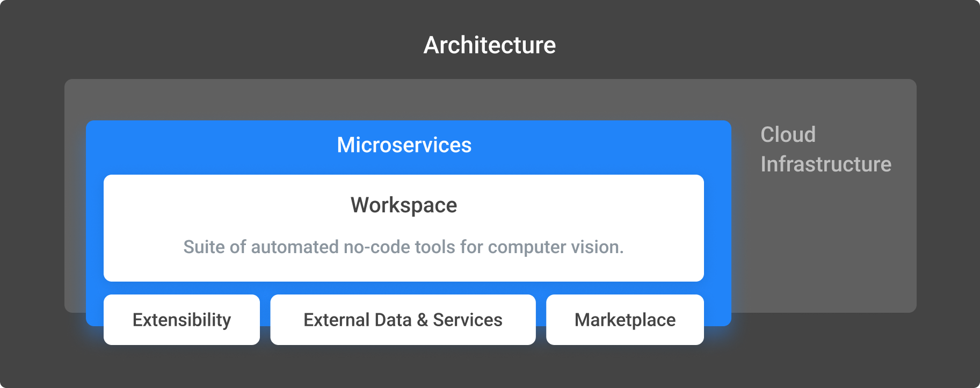980x388 pixels.
Task: Click the word Infrastructure in the gray panel
Action: [x=826, y=164]
